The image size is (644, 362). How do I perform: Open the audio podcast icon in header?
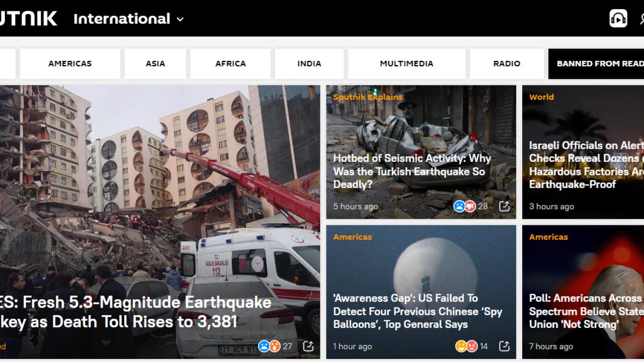pyautogui.click(x=618, y=19)
